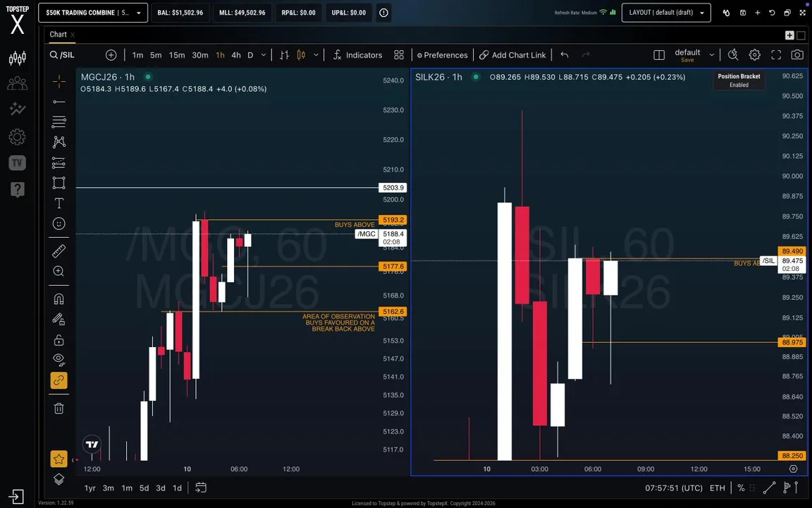Viewport: 812px width, 508px height.
Task: Open the indicator templates grid icon
Action: click(399, 55)
